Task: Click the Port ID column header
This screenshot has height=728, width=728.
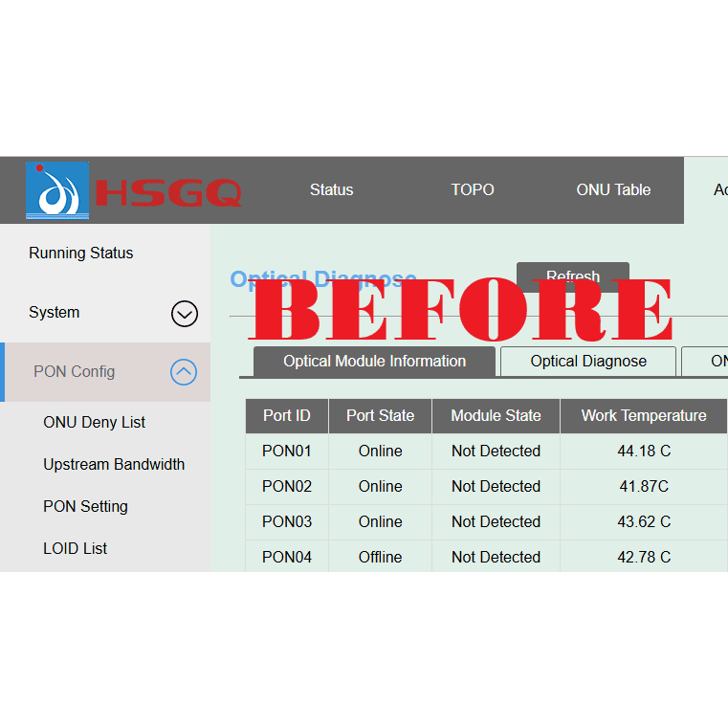Action: (287, 416)
